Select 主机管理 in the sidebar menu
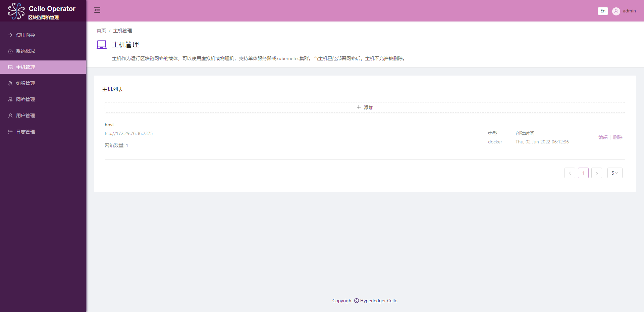This screenshot has width=644, height=312. coord(43,67)
